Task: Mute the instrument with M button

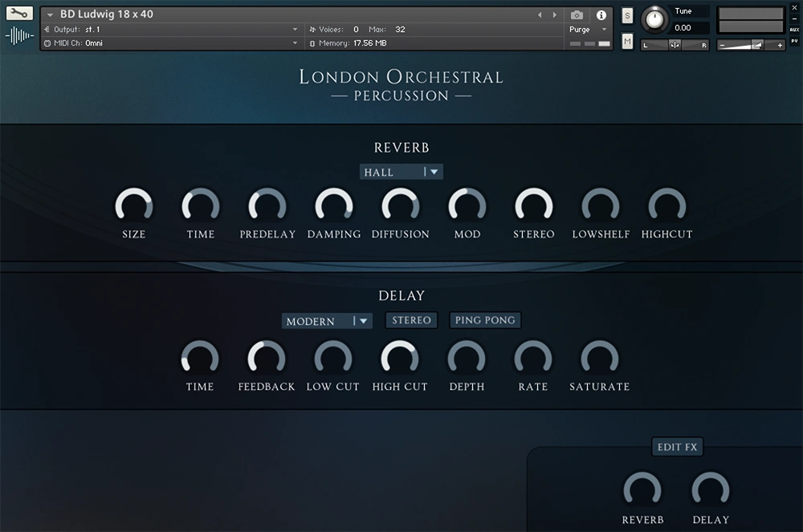Action: coord(627,41)
